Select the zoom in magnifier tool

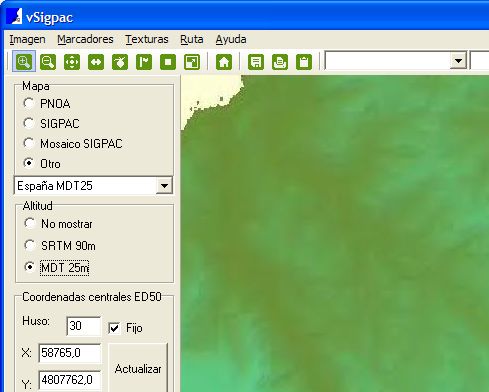pos(24,62)
